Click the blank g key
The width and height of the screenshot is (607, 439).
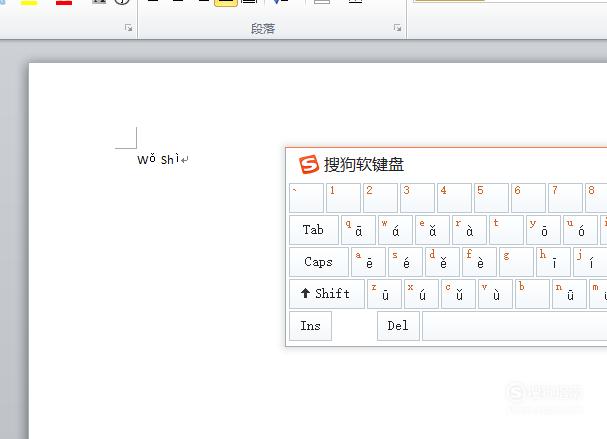(x=516, y=262)
